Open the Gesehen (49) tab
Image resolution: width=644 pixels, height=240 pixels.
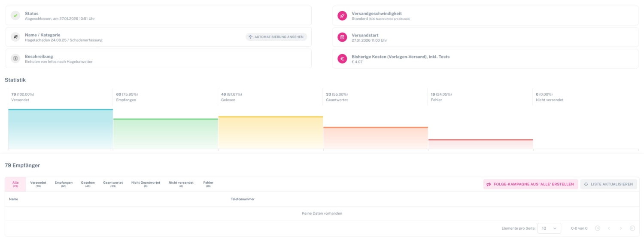pos(88,184)
